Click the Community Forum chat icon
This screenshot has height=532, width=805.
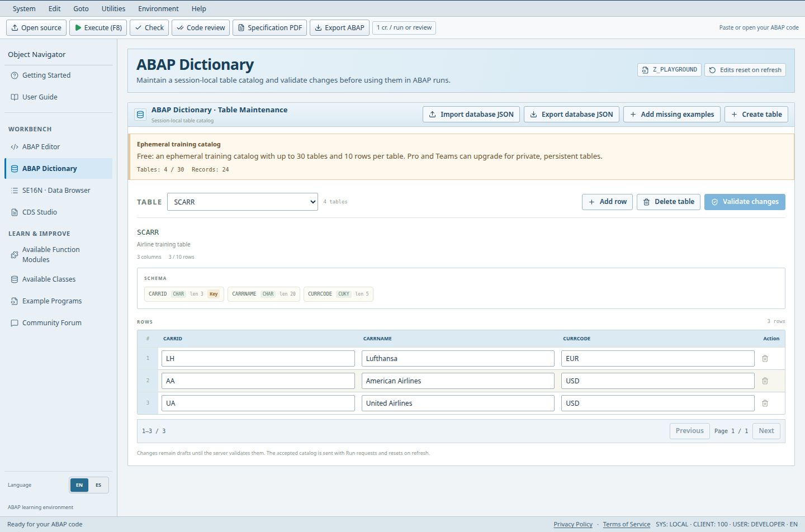15,323
